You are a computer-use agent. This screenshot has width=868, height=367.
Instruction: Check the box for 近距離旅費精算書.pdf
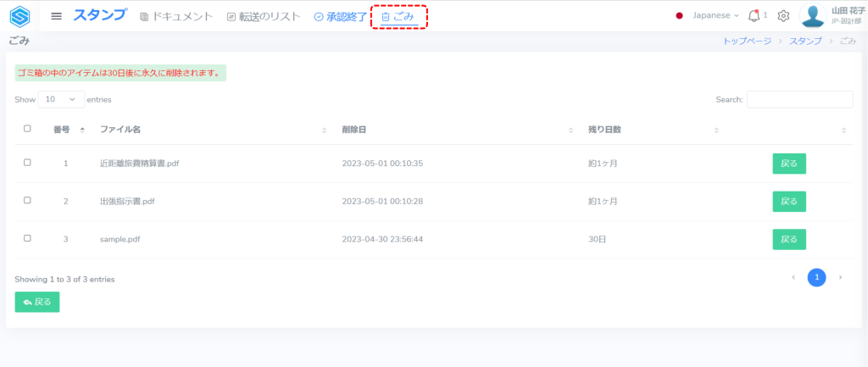27,163
